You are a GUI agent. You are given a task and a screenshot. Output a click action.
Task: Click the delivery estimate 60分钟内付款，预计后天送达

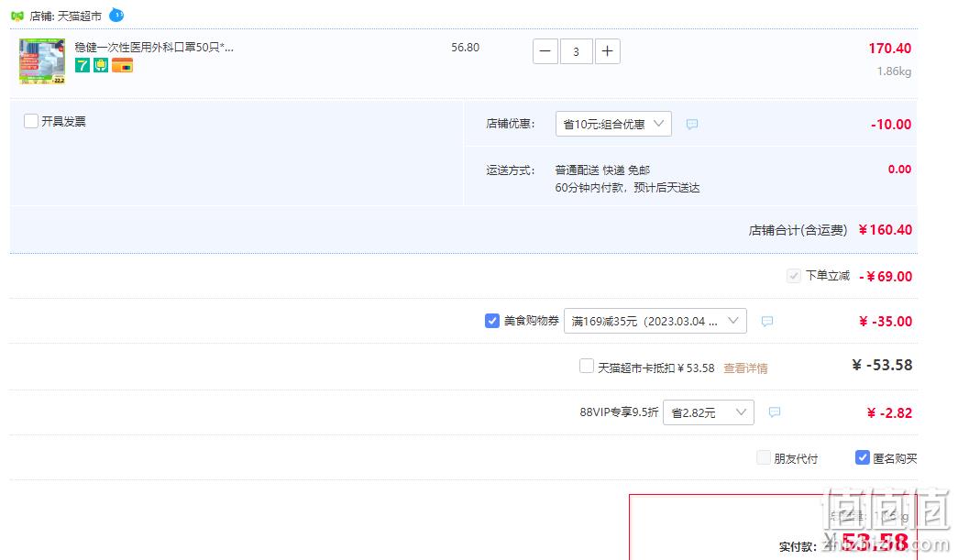click(627, 188)
